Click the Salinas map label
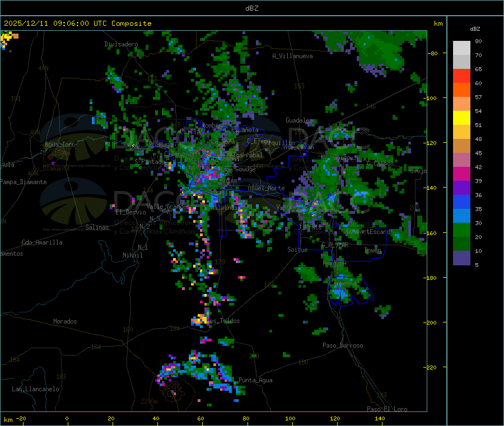This screenshot has height=426, width=504. point(97,227)
